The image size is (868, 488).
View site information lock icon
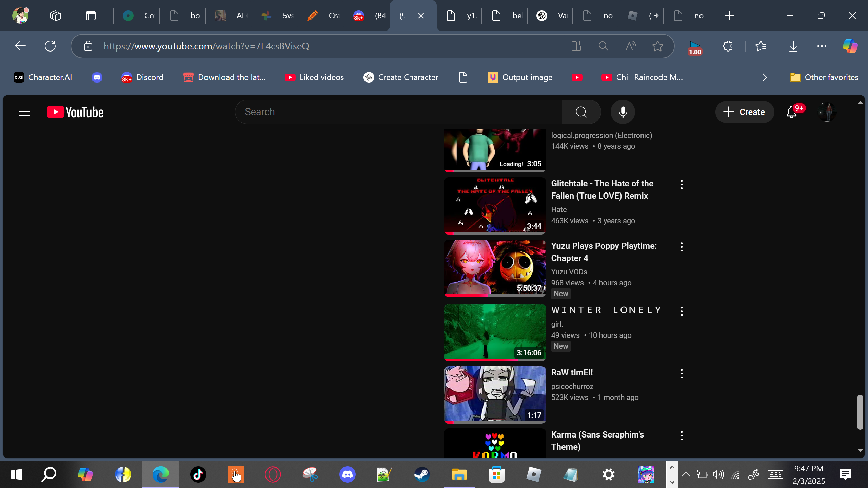(x=88, y=46)
